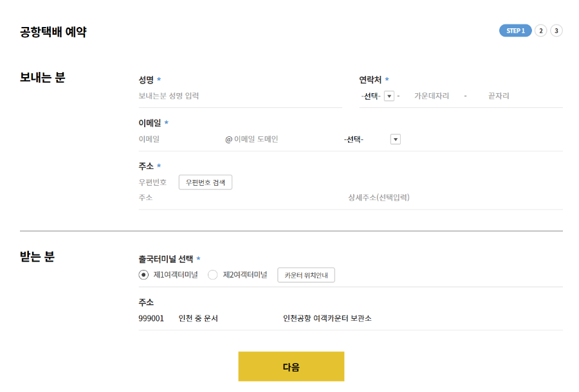The image size is (579, 392).
Task: Focus the 이메일 ID input field
Action: click(180, 139)
